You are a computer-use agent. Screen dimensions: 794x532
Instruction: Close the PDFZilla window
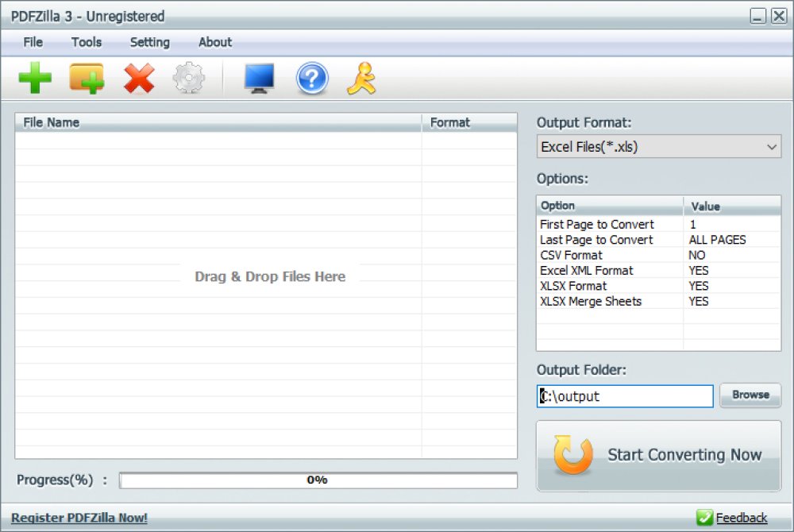[779, 16]
